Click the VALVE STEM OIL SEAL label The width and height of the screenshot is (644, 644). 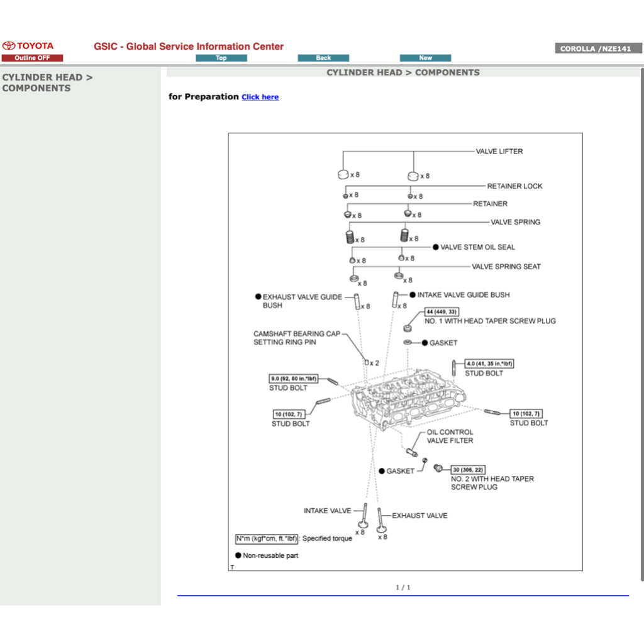477,247
